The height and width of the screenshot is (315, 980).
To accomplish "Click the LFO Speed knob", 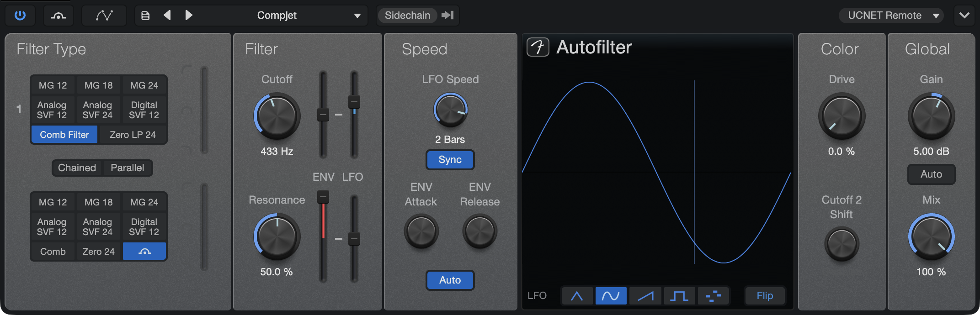I will coord(450,110).
